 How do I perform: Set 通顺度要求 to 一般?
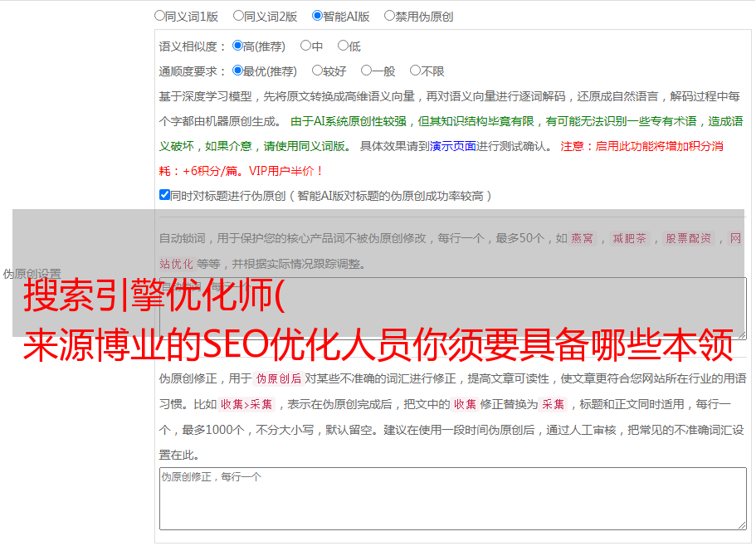click(367, 71)
